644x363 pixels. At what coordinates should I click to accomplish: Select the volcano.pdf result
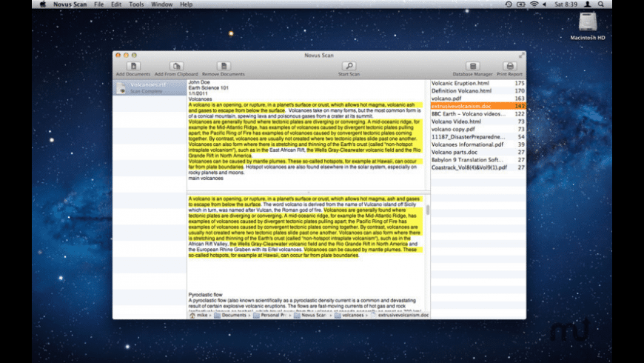478,99
